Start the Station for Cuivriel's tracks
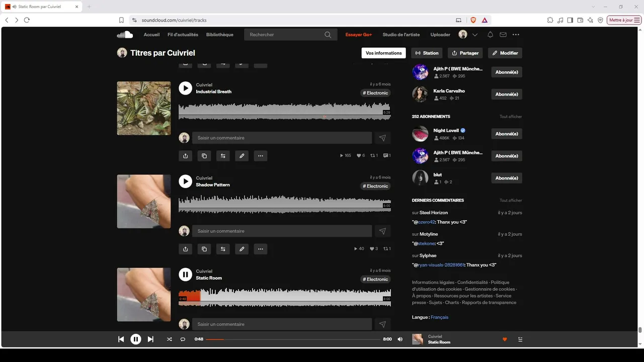Screen dimensions: 644x362 pyautogui.click(x=427, y=53)
